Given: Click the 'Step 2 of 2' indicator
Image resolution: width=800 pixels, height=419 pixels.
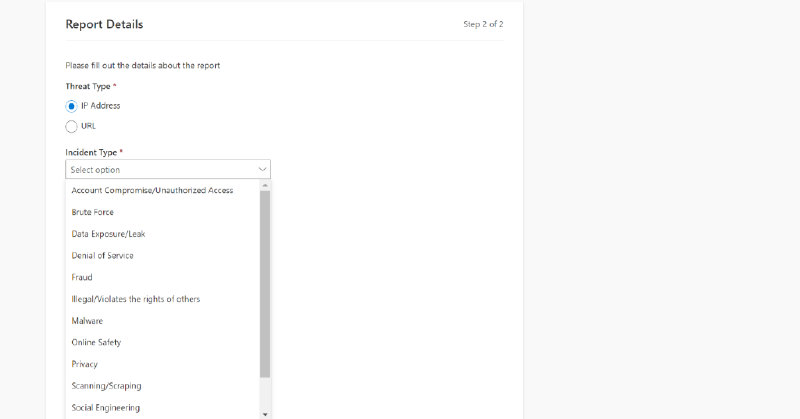Looking at the screenshot, I should [x=483, y=23].
